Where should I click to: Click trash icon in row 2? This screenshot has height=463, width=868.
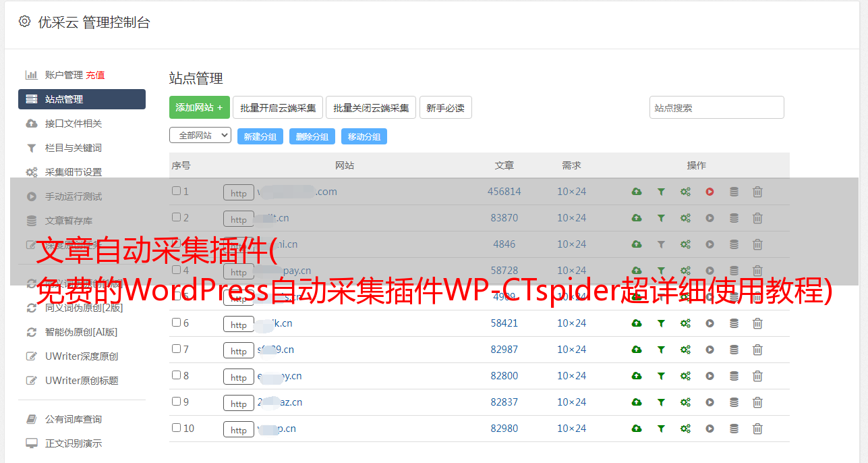(x=757, y=218)
